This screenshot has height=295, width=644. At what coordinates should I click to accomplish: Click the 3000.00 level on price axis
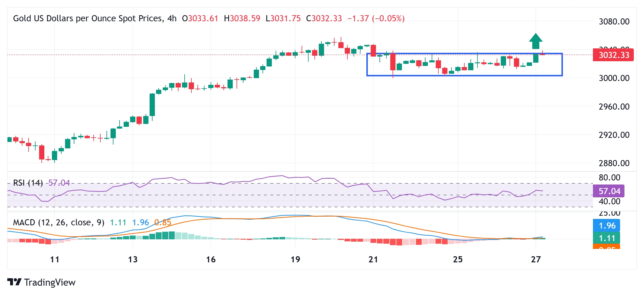[614, 78]
